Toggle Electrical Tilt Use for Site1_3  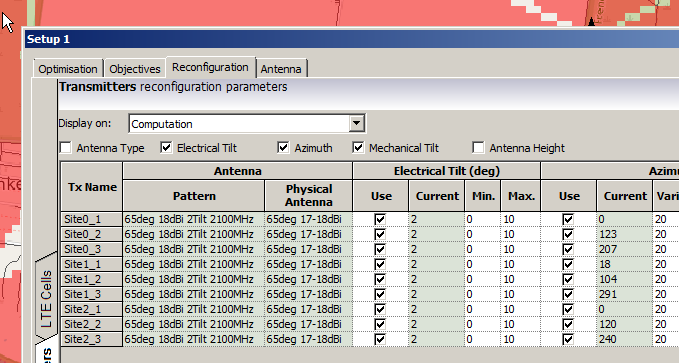pyautogui.click(x=380, y=294)
